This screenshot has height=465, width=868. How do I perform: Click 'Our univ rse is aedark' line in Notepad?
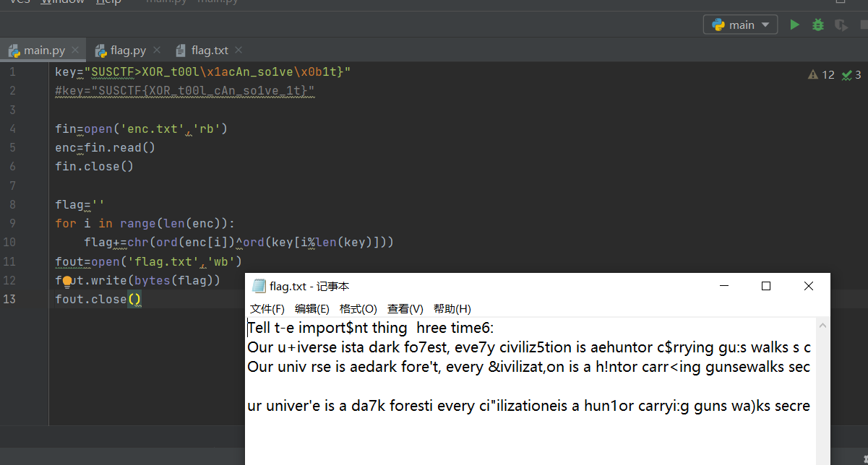tap(529, 367)
